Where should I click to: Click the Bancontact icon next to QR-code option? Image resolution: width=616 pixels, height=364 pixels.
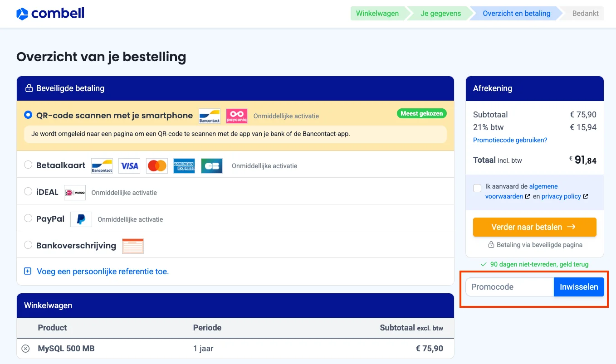(209, 116)
